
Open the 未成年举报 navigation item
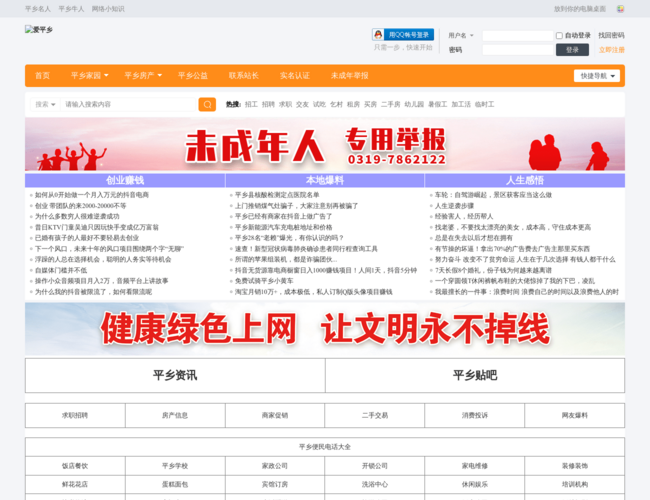349,75
